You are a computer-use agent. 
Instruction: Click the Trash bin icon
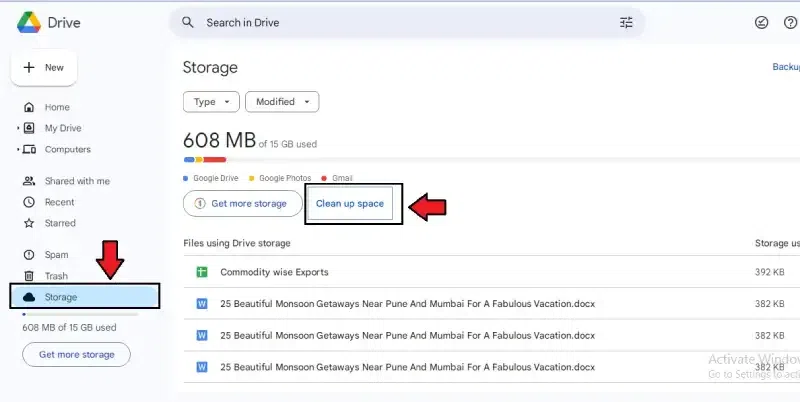(x=29, y=276)
